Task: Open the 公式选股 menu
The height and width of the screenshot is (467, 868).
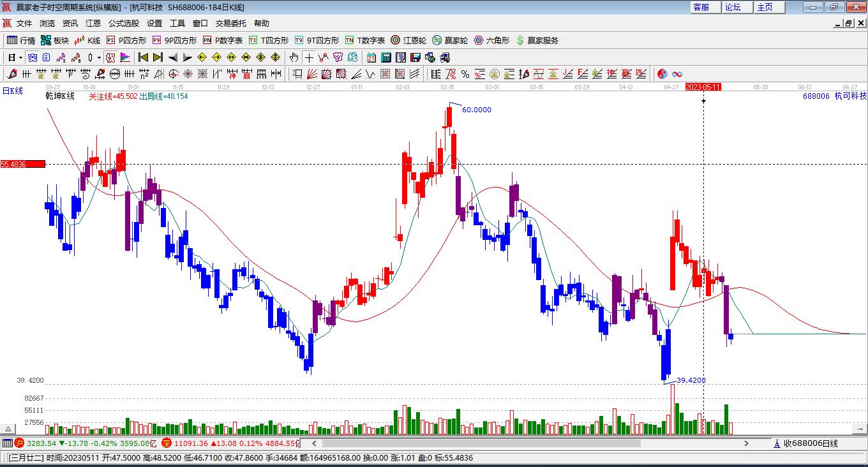Action: 124,24
